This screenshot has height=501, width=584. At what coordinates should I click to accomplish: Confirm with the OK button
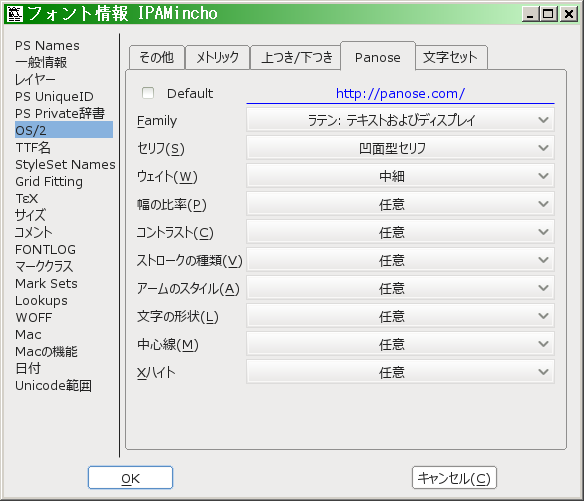tap(130, 478)
